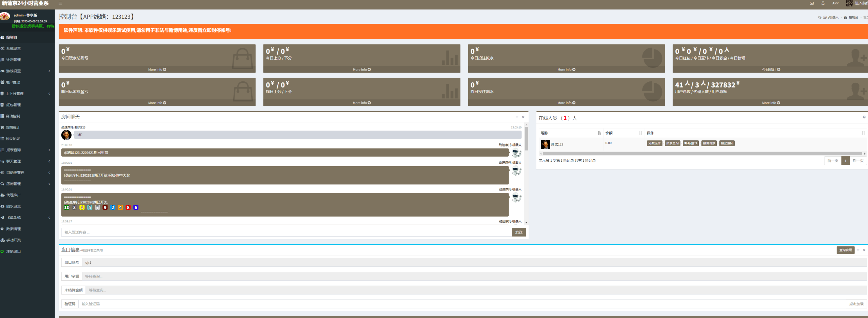
Task: Open 红包管理 in the sidebar
Action: (14, 105)
